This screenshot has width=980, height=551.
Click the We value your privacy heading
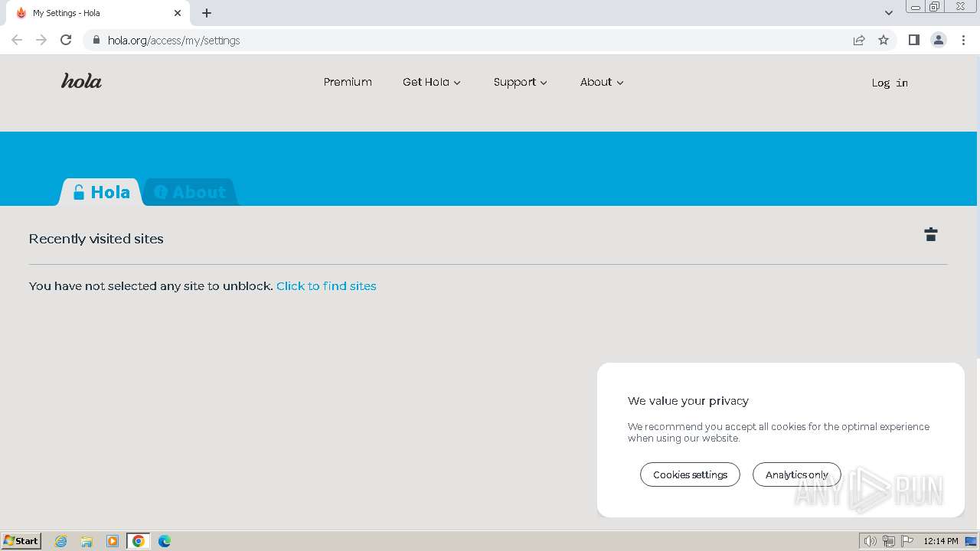[688, 400]
